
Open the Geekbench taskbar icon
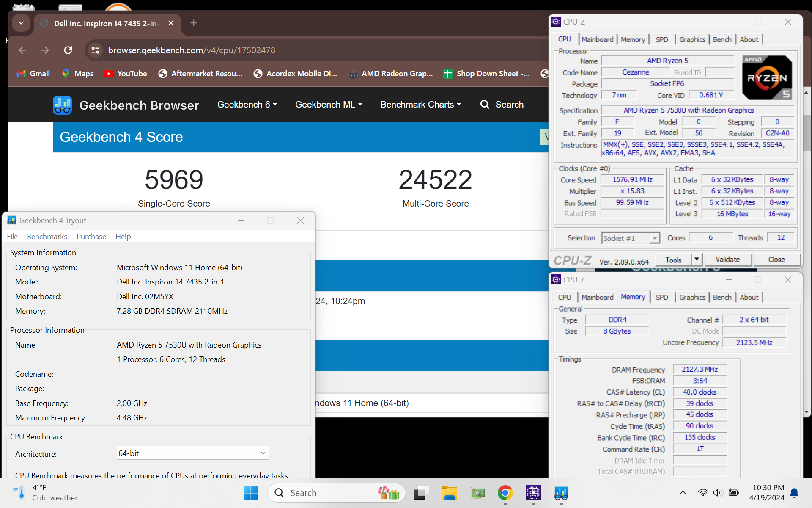(561, 493)
